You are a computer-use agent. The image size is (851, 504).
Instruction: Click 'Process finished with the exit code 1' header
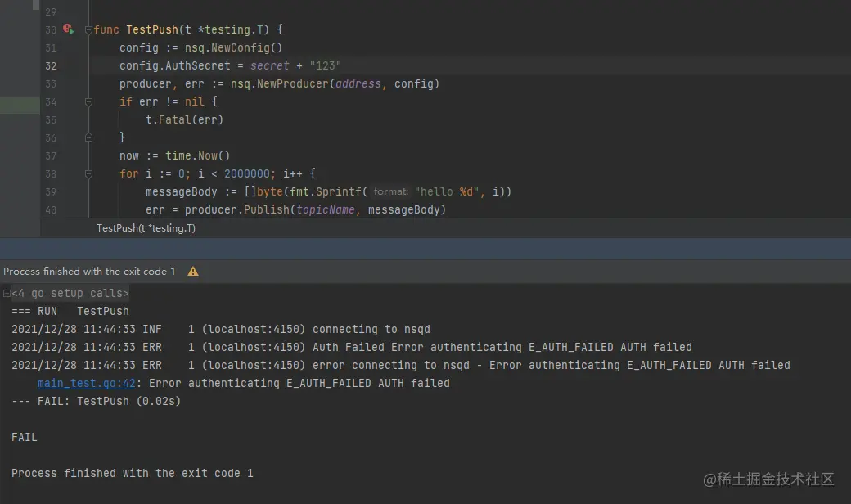pyautogui.click(x=89, y=272)
